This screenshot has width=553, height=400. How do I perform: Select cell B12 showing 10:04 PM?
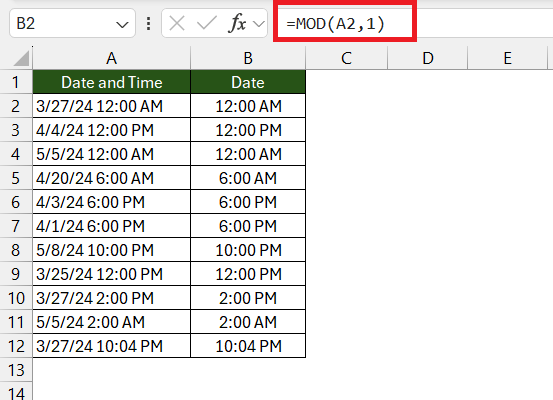click(x=248, y=346)
